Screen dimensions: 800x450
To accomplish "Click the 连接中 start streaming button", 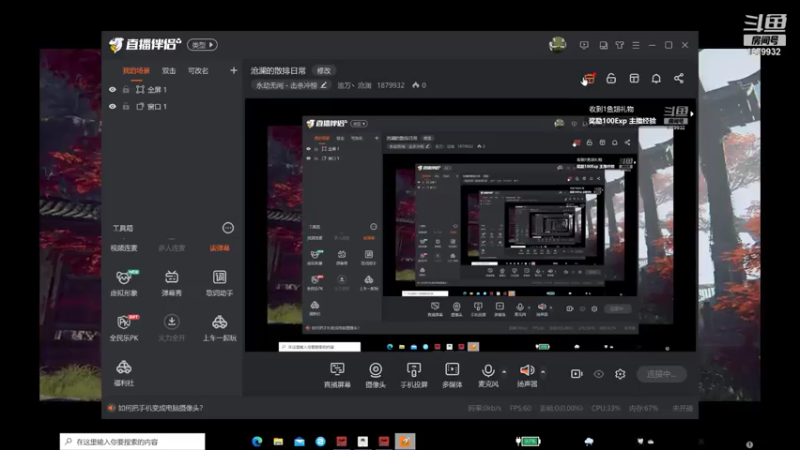I will 662,374.
